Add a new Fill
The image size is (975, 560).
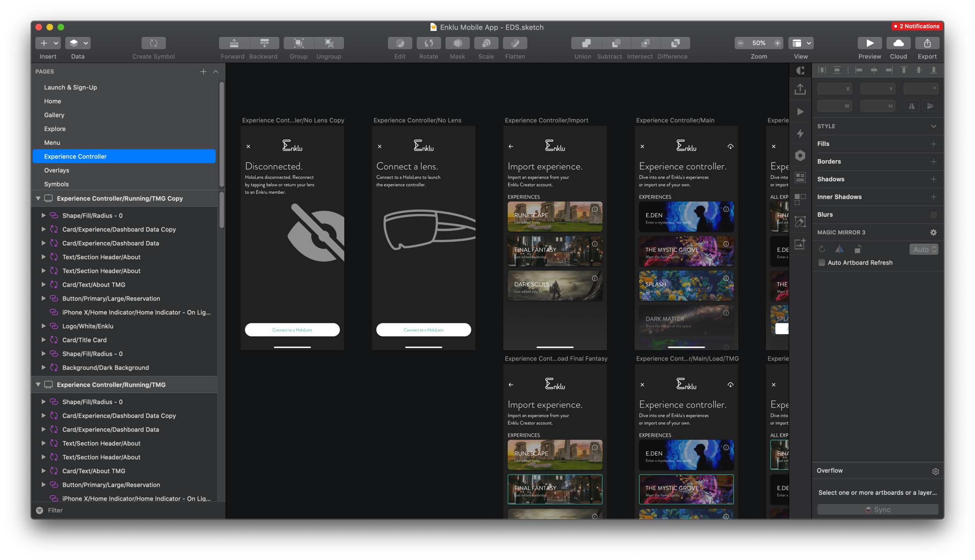934,144
